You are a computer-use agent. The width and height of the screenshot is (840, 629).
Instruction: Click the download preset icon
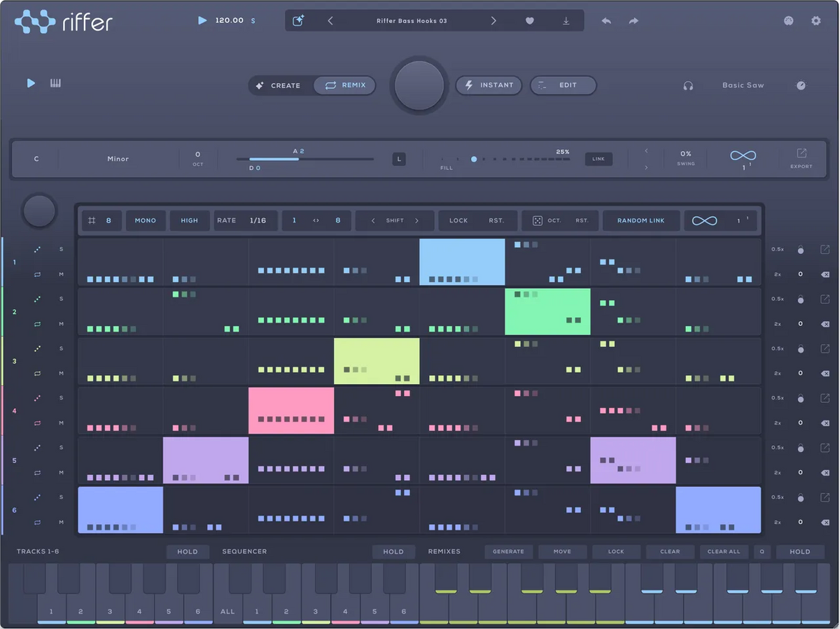566,21
